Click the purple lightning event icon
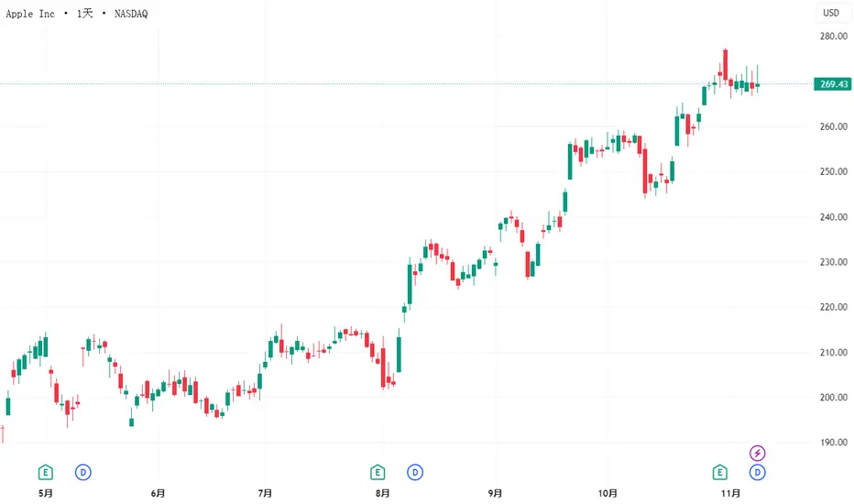The width and height of the screenshot is (854, 504). 758,452
